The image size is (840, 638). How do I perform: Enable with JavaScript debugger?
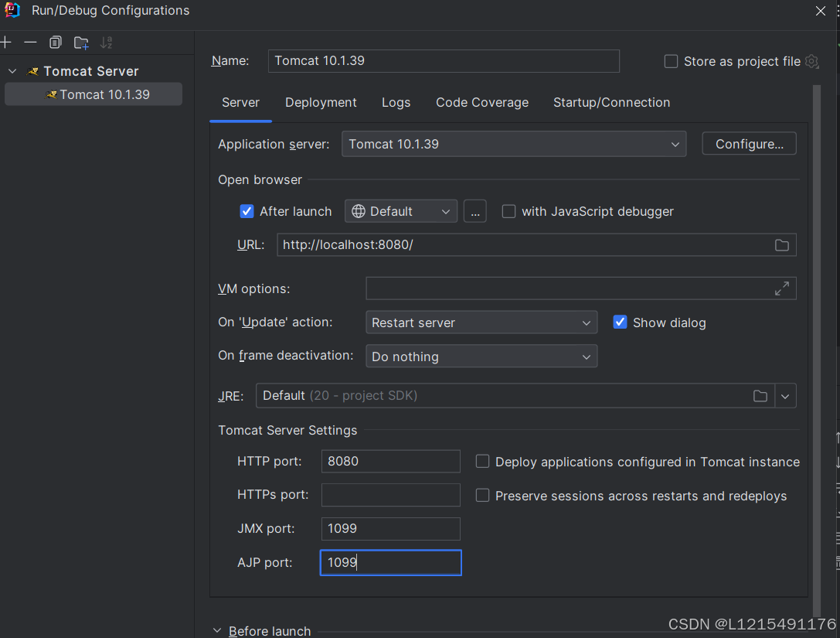508,211
